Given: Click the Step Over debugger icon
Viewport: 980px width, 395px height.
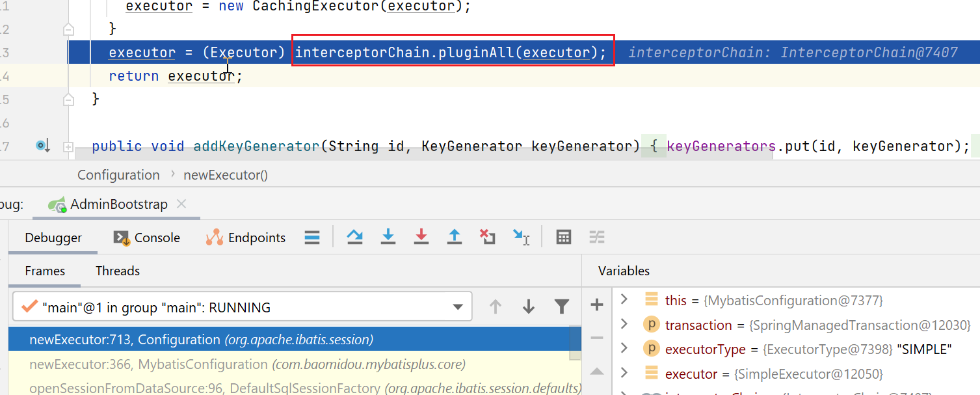Looking at the screenshot, I should [354, 238].
